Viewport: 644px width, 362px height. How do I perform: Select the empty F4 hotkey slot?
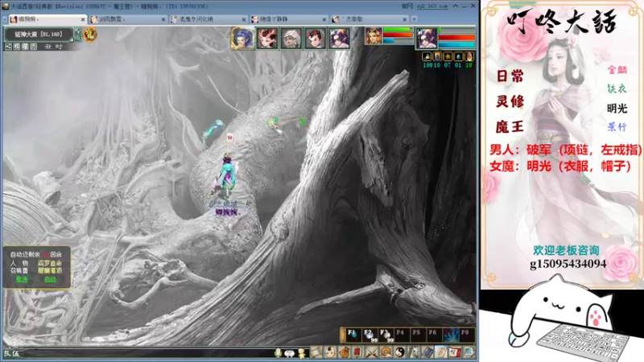click(402, 335)
